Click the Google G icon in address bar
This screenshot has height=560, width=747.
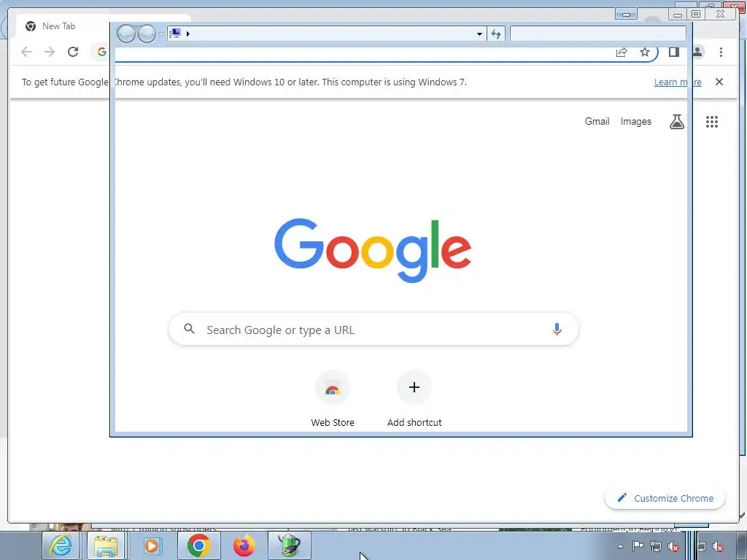(102, 52)
